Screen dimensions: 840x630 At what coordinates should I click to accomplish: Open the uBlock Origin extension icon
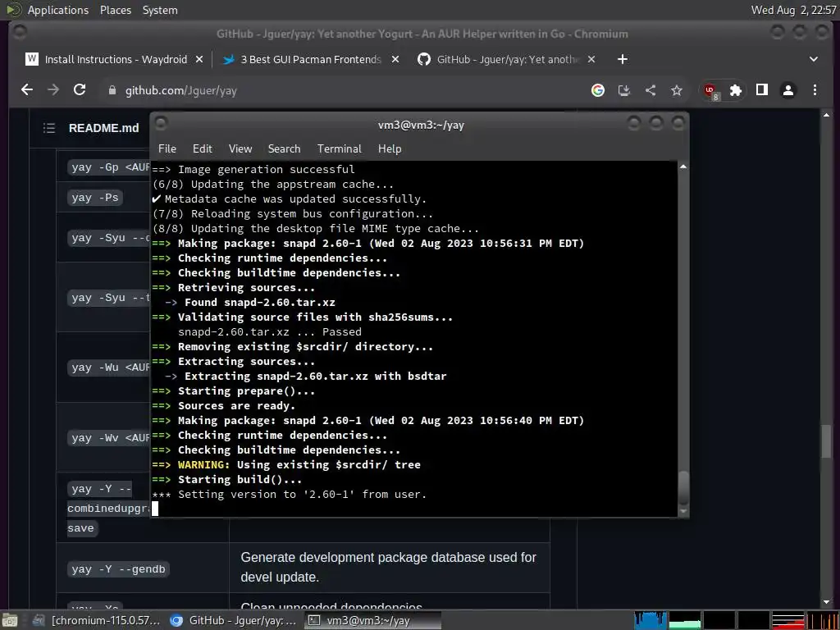tap(711, 91)
